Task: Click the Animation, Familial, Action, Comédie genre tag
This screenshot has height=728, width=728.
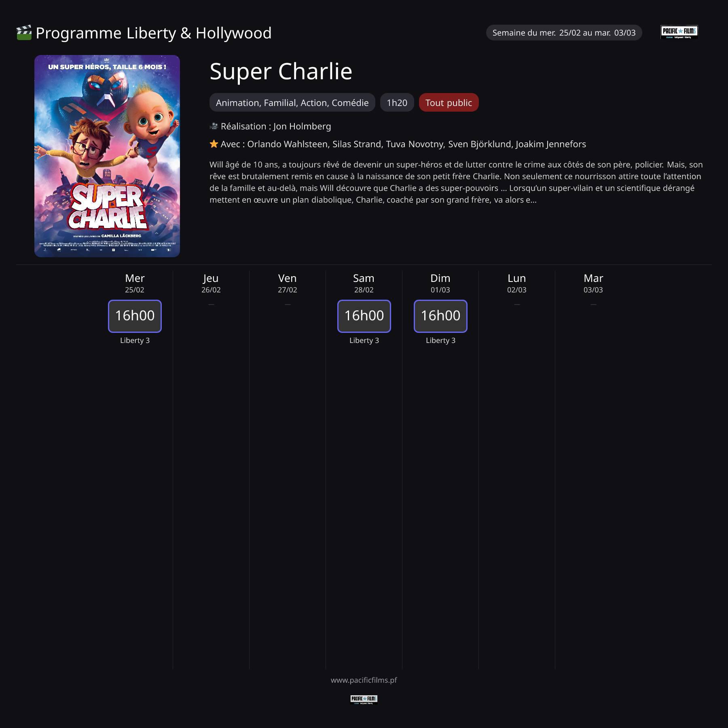Action: point(292,103)
